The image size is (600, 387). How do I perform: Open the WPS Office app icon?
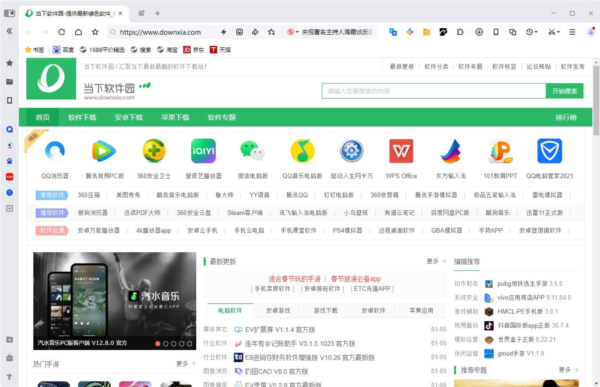coord(401,151)
